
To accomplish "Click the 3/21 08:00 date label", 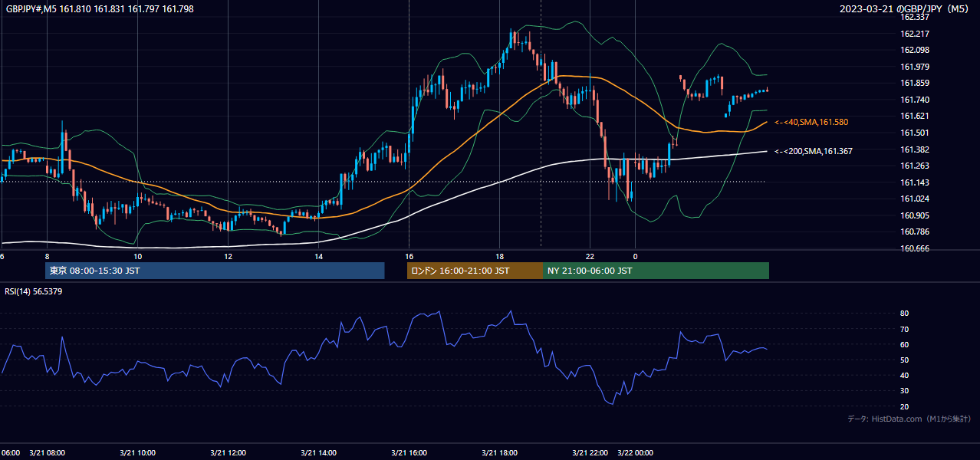I will [x=47, y=453].
